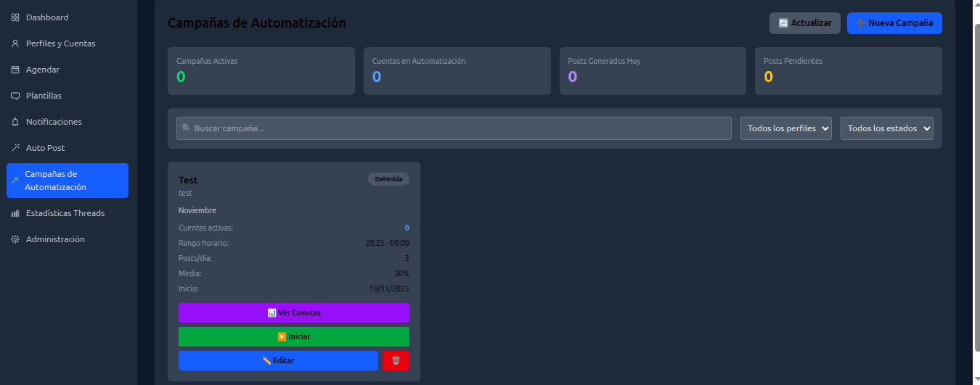Click the 20:23 - 00:00 time range value

pos(387,243)
